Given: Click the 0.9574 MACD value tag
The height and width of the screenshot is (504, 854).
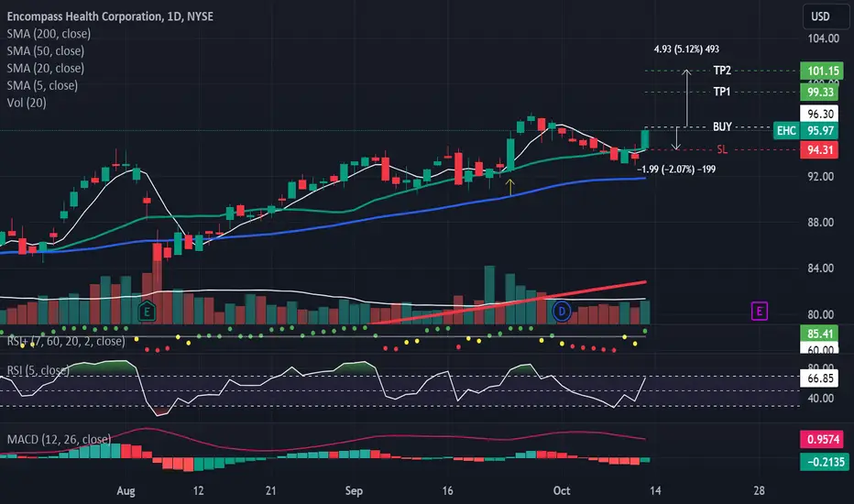Looking at the screenshot, I should [x=822, y=439].
